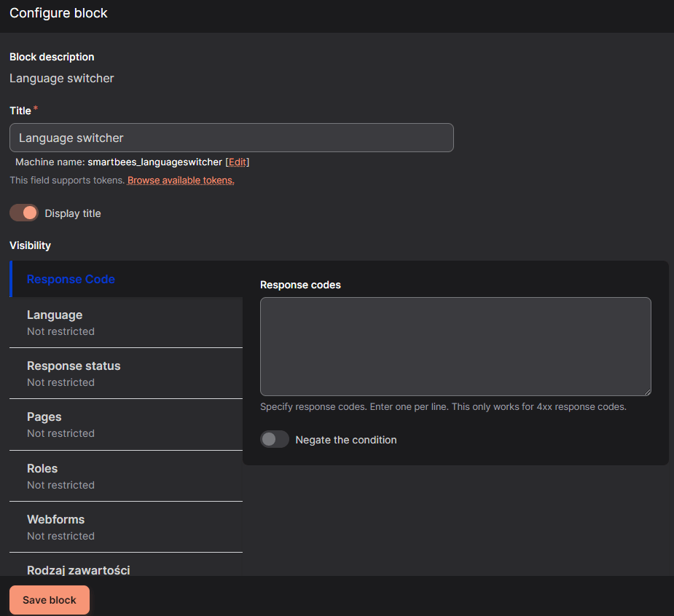
Task: Switch to the Webforms tab
Action: pos(55,519)
